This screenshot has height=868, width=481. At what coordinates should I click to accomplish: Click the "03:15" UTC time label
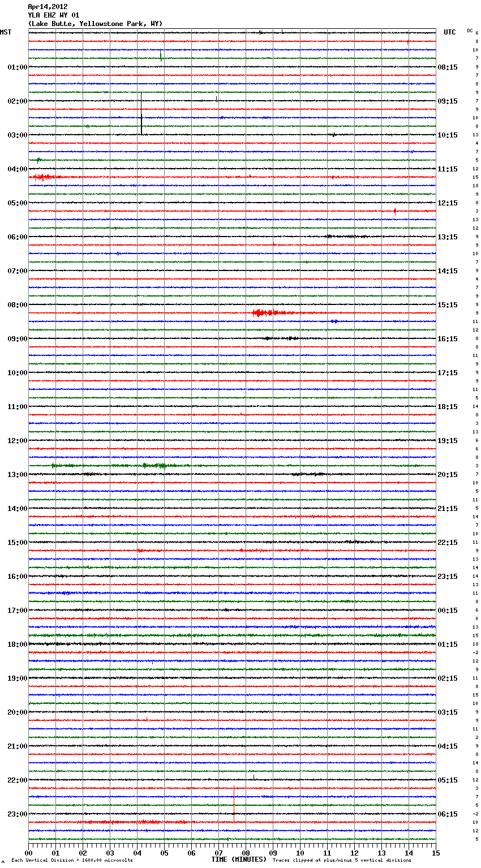point(448,712)
